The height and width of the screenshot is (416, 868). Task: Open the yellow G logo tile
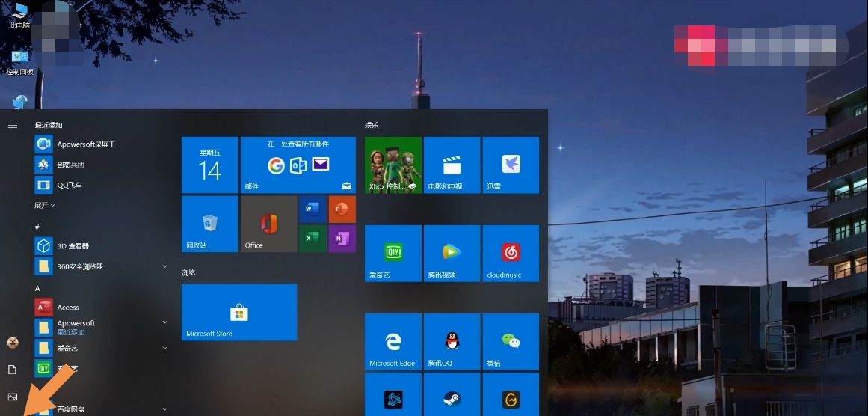click(511, 394)
